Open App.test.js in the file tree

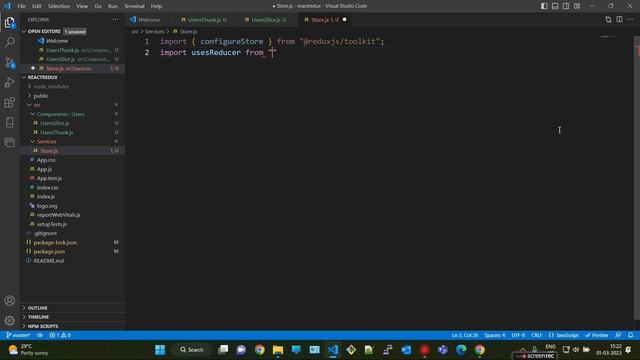click(49, 178)
